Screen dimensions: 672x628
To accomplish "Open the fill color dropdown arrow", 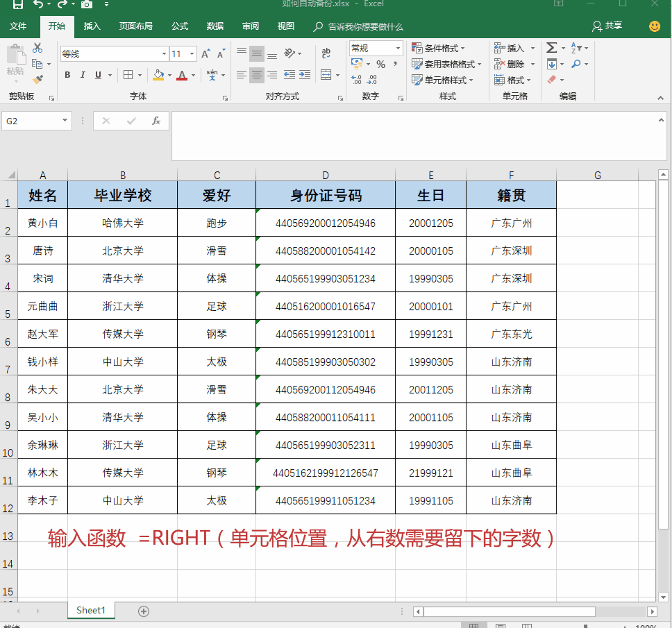I will coord(169,76).
